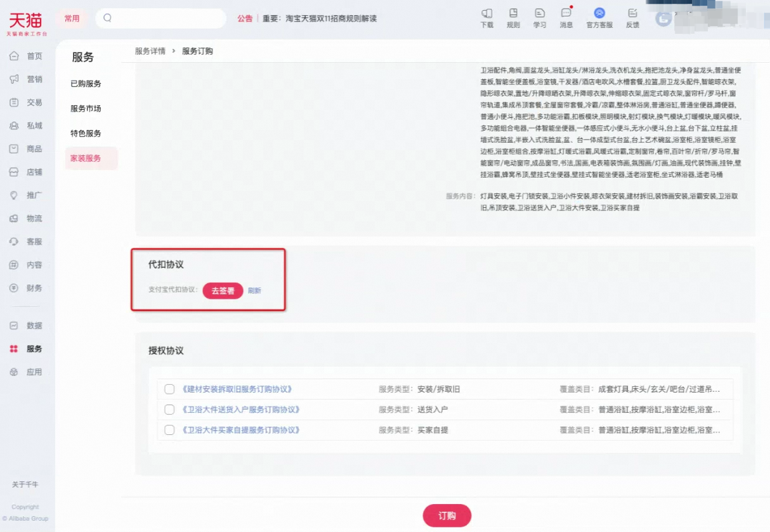770x532 pixels.
Task: Click the 刷新 refresh link
Action: (254, 291)
